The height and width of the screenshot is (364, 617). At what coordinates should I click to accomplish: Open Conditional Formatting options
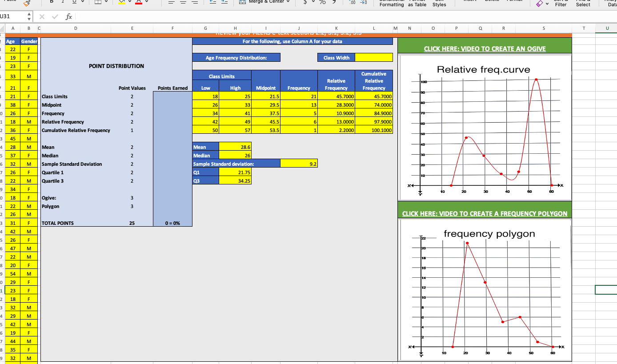(391, 4)
